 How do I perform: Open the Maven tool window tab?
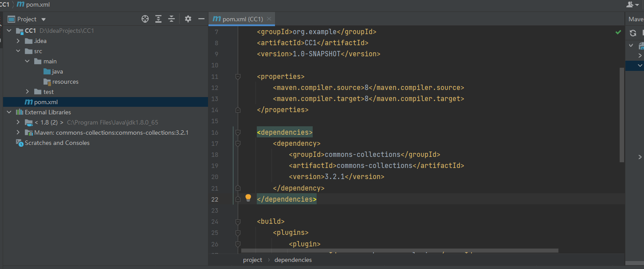pos(636,19)
